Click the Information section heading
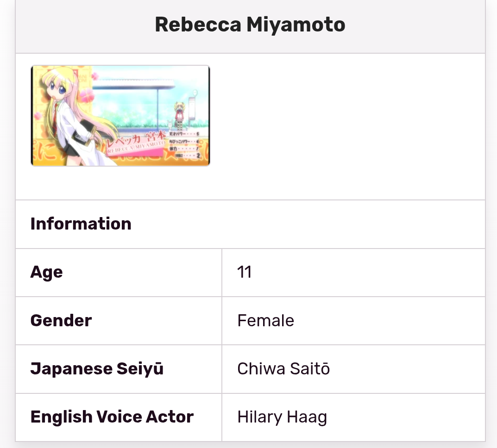The image size is (497, 448). click(81, 224)
